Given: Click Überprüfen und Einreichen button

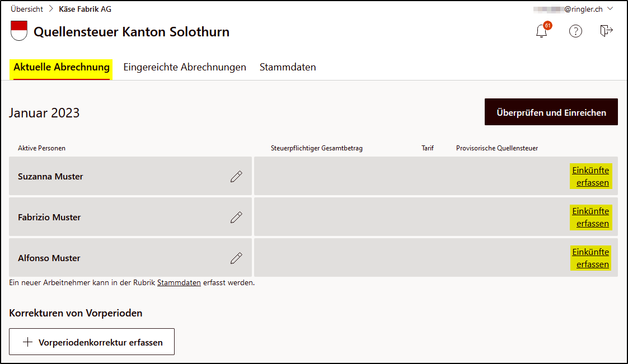Looking at the screenshot, I should pos(551,112).
